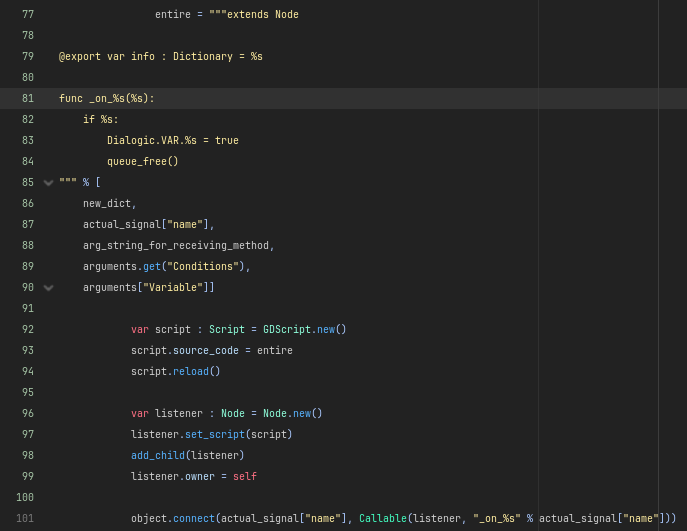The width and height of the screenshot is (687, 531).
Task: Click 'actual_signal["name"],' on line 87
Action: click(149, 225)
